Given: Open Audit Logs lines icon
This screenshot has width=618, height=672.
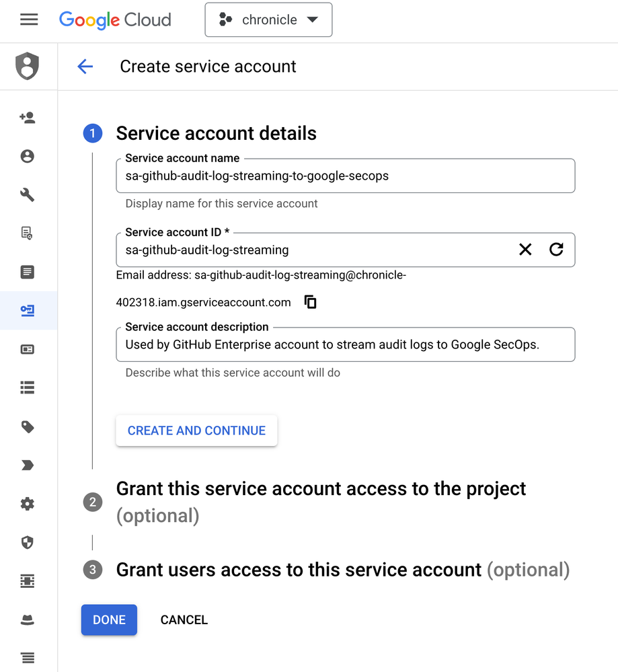Looking at the screenshot, I should pos(28,657).
